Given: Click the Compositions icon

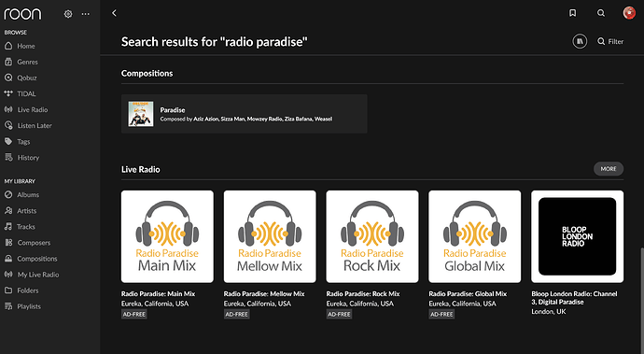Looking at the screenshot, I should [8, 258].
